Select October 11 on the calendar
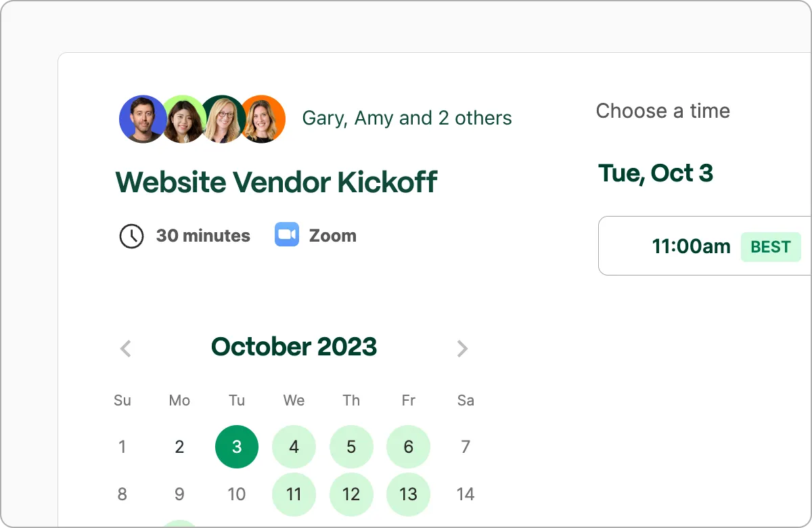Image resolution: width=812 pixels, height=528 pixels. coord(294,494)
